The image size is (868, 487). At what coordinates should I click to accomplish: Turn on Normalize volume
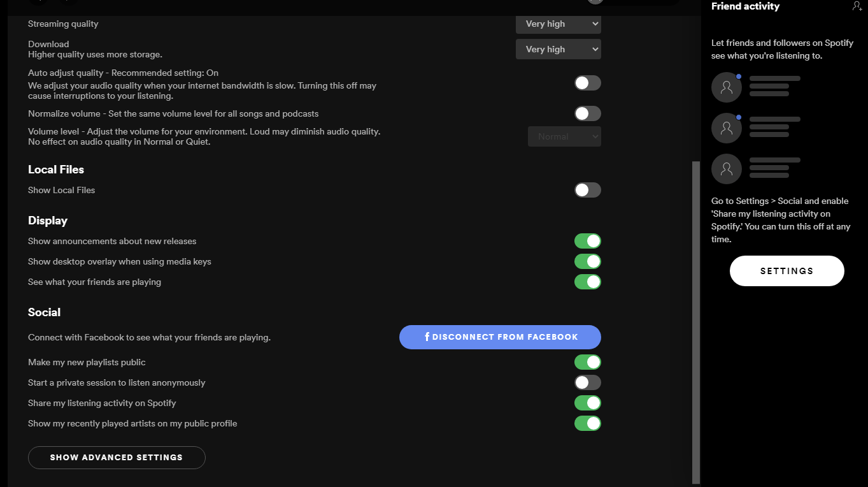[x=588, y=113]
